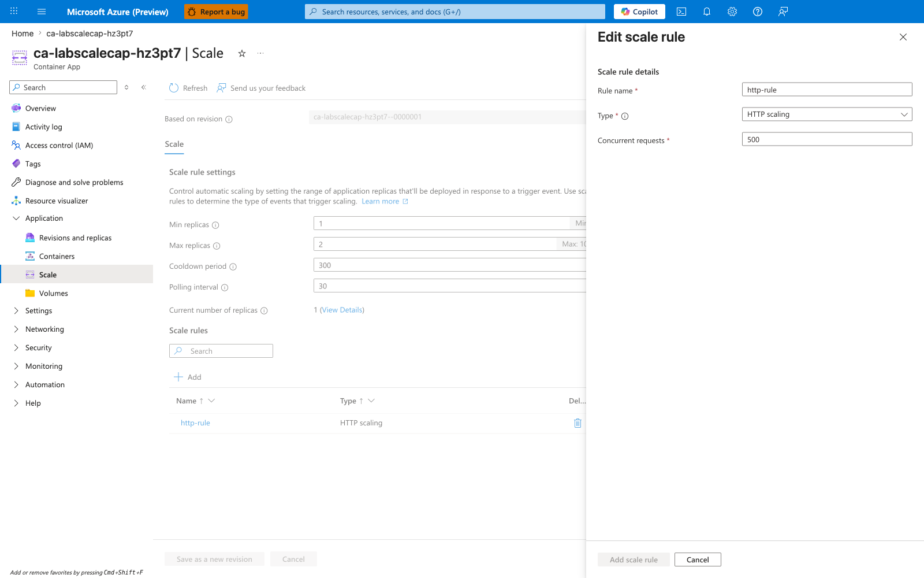Image resolution: width=924 pixels, height=578 pixels.
Task: Launch Cloud Shell from the top bar
Action: click(681, 12)
